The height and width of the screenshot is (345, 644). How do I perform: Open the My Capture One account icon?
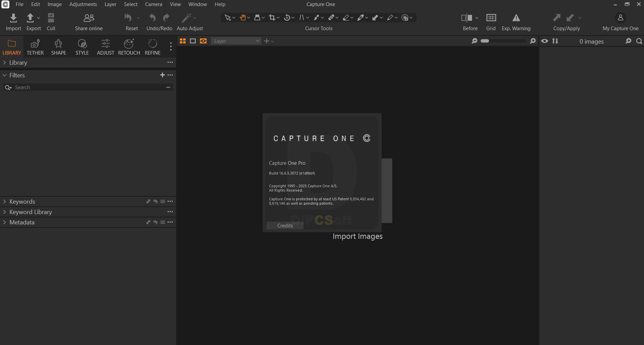click(x=621, y=17)
